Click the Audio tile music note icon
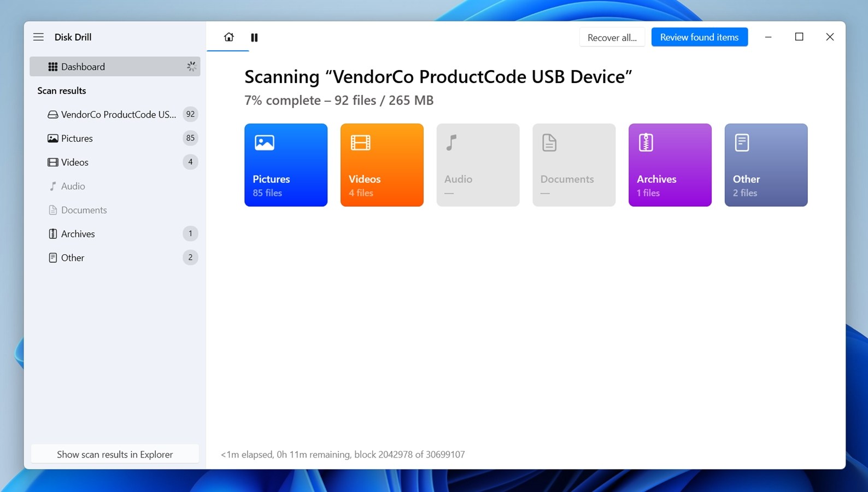Screen dimensions: 868x492 (x=451, y=143)
